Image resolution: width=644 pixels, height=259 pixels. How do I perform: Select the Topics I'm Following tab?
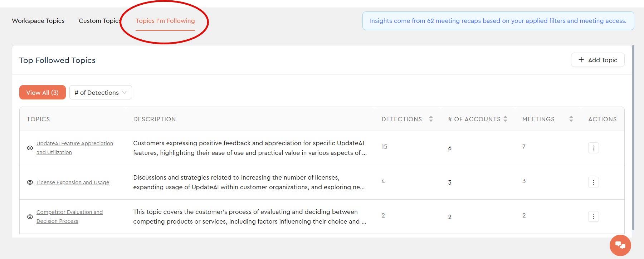tap(165, 21)
